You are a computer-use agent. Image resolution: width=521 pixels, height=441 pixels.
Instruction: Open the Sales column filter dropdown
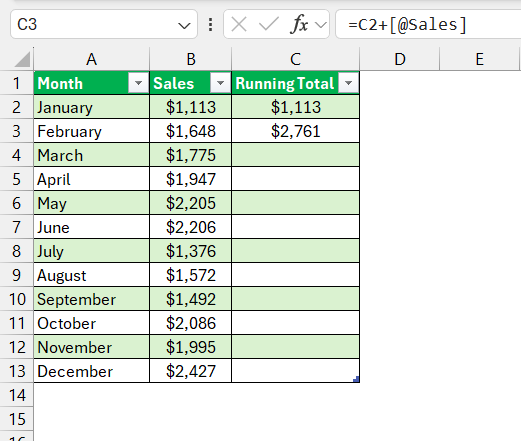[220, 83]
